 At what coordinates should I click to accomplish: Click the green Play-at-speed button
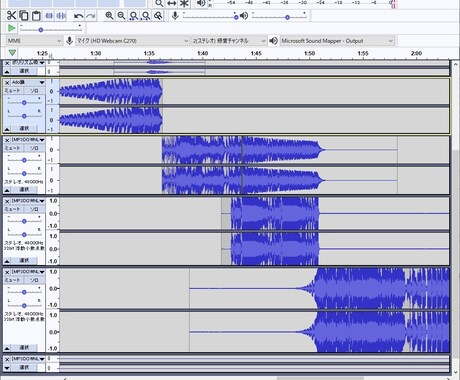tap(11, 28)
